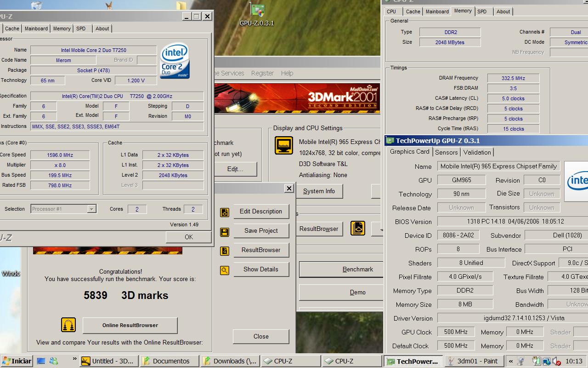Open the Iniciar start menu
This screenshot has height=368, width=588.
(x=17, y=361)
